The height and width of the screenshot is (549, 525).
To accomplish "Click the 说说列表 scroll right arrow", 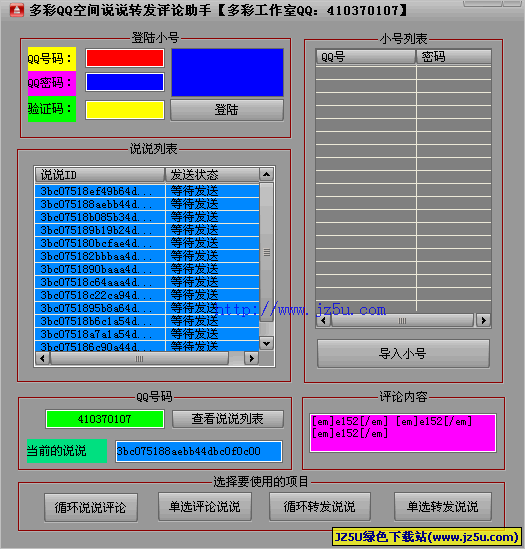I will tap(251, 359).
